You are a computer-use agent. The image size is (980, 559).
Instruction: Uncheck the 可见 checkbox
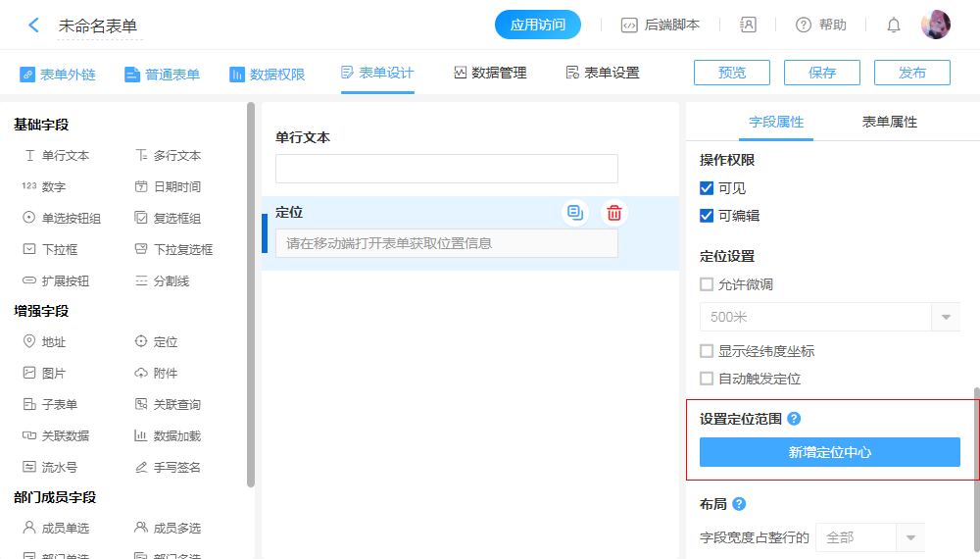(x=707, y=188)
